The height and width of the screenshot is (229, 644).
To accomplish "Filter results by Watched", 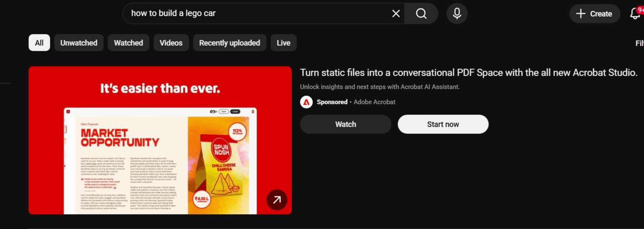I will 128,43.
